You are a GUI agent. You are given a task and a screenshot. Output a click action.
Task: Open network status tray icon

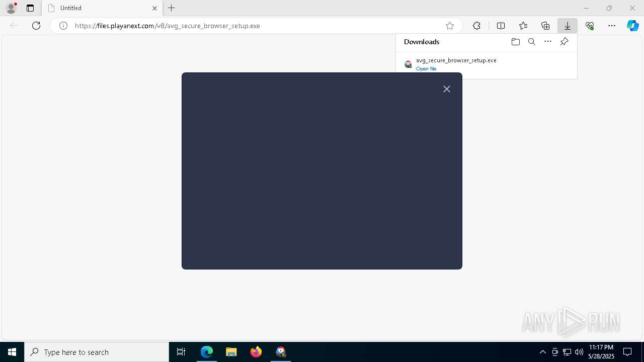567,352
